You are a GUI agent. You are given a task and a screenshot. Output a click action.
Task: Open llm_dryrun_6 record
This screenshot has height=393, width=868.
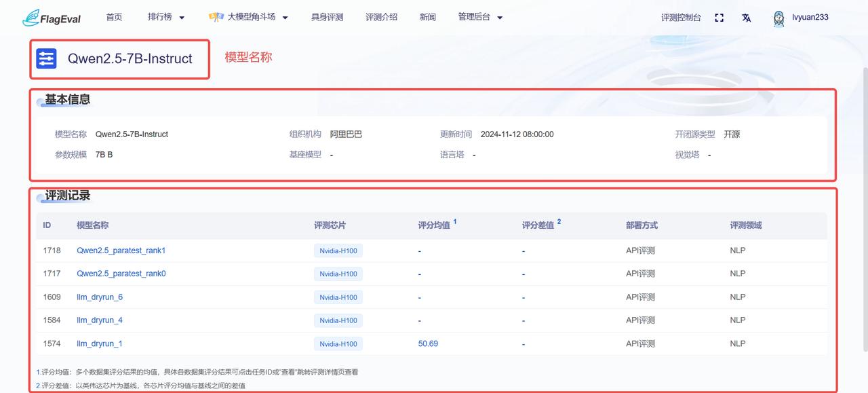click(x=100, y=297)
